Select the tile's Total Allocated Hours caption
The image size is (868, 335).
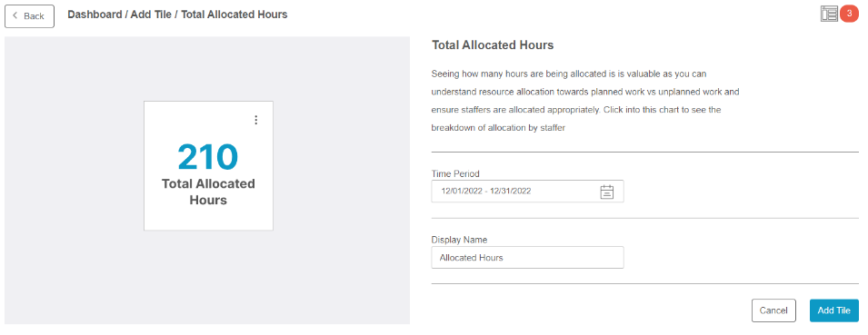tap(208, 192)
